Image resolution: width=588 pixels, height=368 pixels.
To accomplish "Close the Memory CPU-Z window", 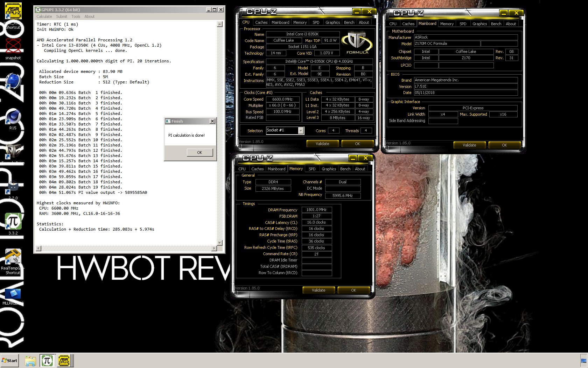I will tap(365, 158).
